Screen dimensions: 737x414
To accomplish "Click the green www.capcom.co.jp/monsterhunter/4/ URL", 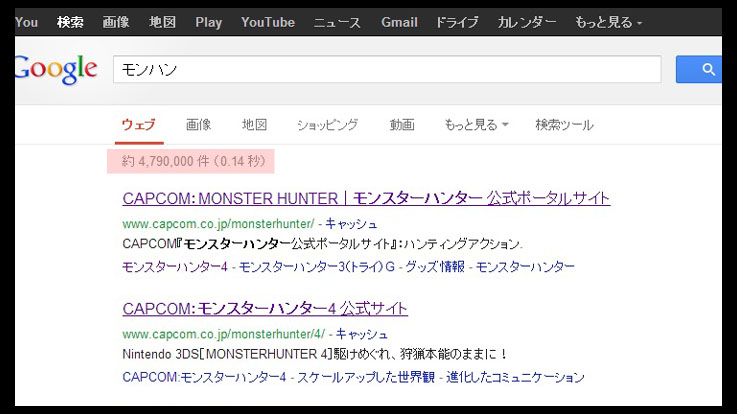I will click(223, 334).
